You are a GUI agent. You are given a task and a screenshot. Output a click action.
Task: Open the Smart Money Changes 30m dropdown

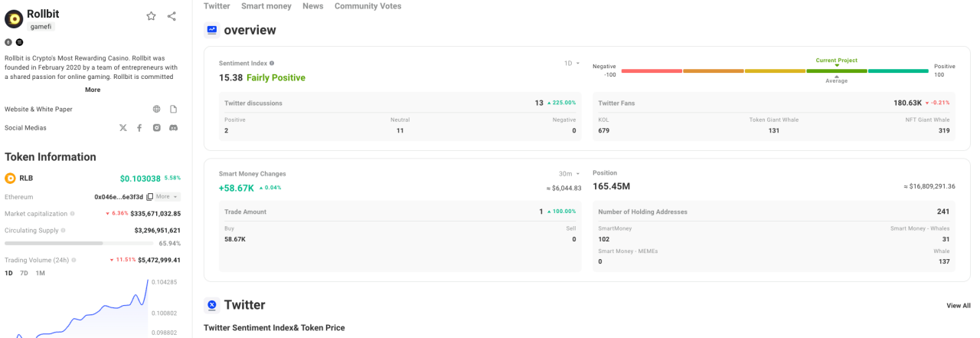570,174
